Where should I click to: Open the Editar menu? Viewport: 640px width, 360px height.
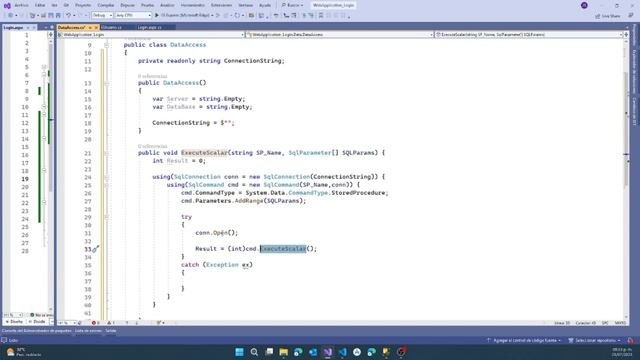pyautogui.click(x=40, y=5)
